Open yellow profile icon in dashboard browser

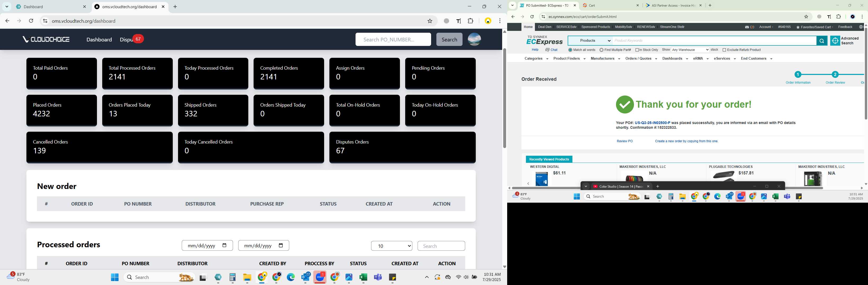click(x=488, y=21)
